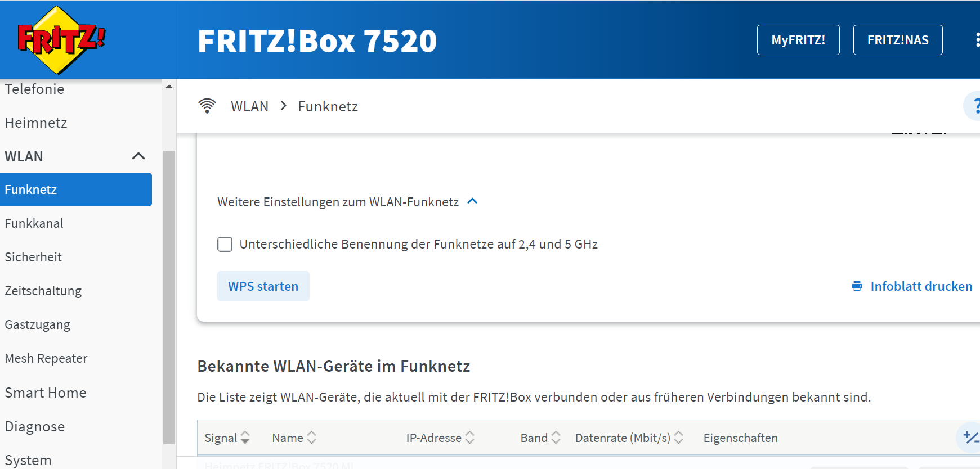
Task: Open Sicherheit settings
Action: pyautogui.click(x=33, y=257)
